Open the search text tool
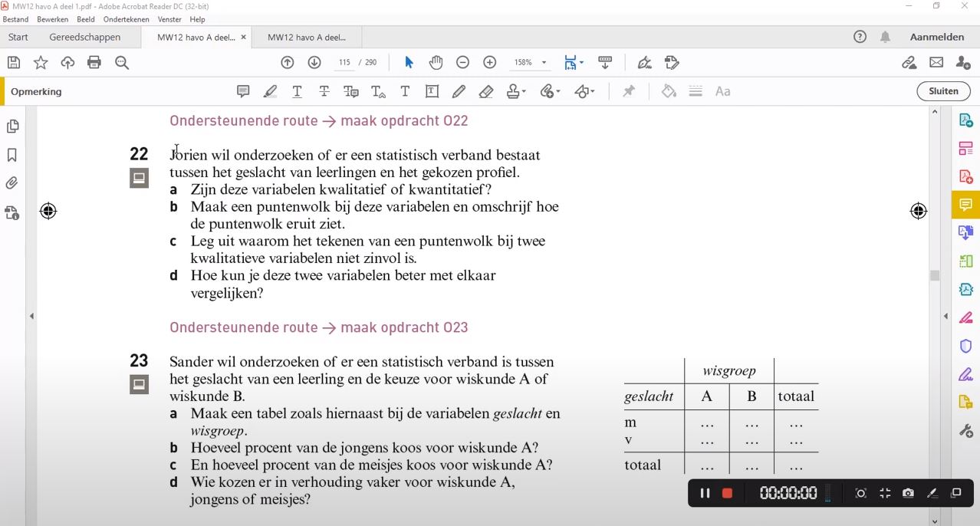Screen dimensions: 980x526 [122, 63]
